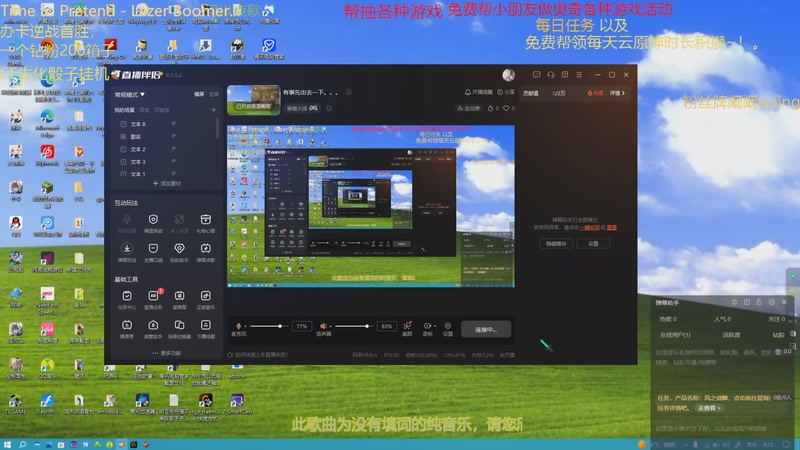Open 去查看 task details in 弹幕助手
This screenshot has height=450, width=800.
[709, 408]
